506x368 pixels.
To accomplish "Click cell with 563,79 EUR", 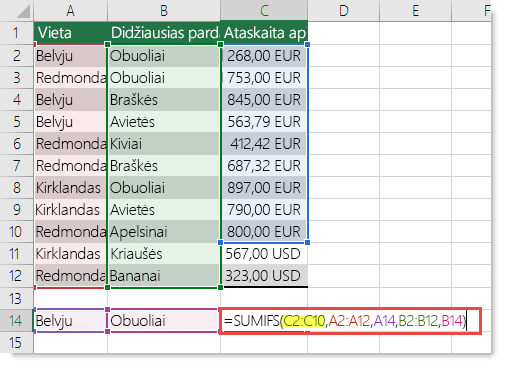I will [x=264, y=122].
